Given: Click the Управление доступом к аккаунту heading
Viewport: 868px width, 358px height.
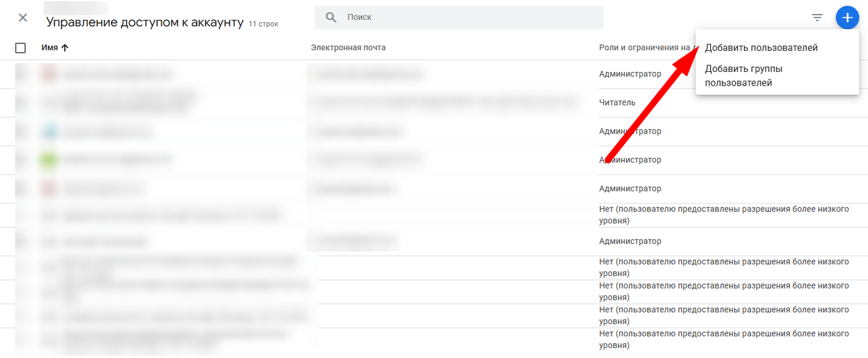Looking at the screenshot, I should click(x=145, y=22).
